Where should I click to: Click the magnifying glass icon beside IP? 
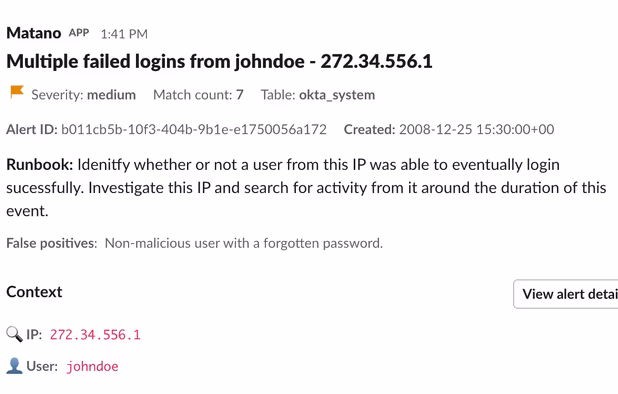tap(15, 335)
